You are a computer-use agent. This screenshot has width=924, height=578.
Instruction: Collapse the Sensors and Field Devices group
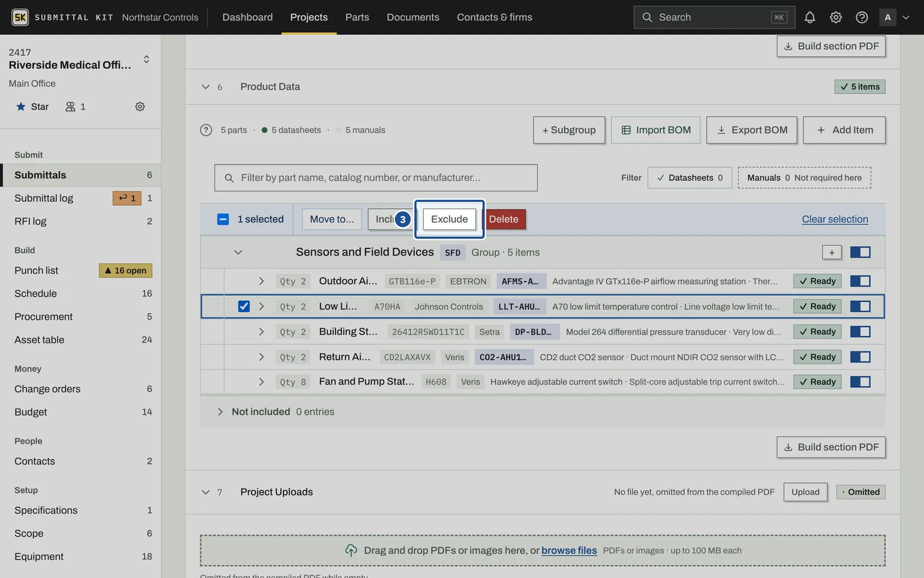point(238,253)
